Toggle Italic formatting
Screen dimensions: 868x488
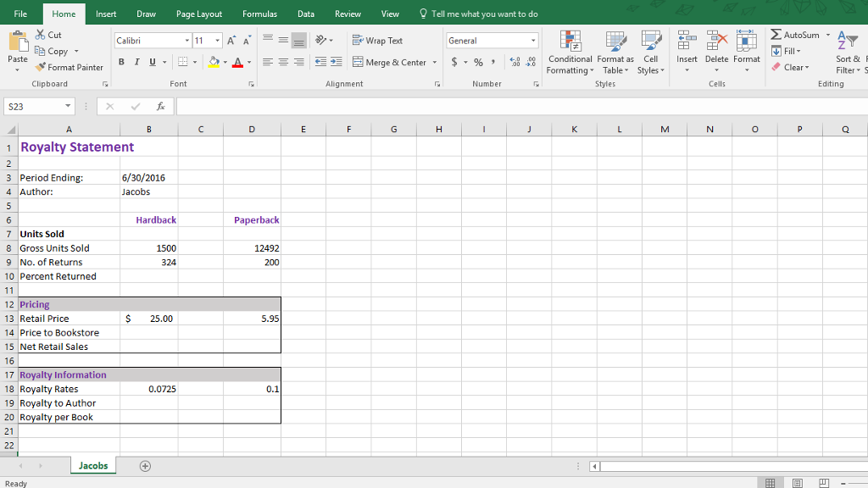[137, 62]
